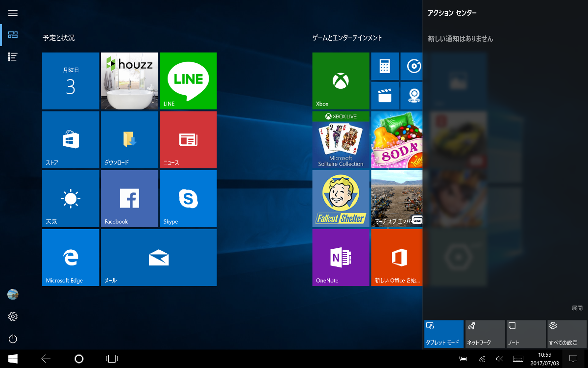Open the Movies & TV small tile
588x368 pixels.
coord(385,96)
